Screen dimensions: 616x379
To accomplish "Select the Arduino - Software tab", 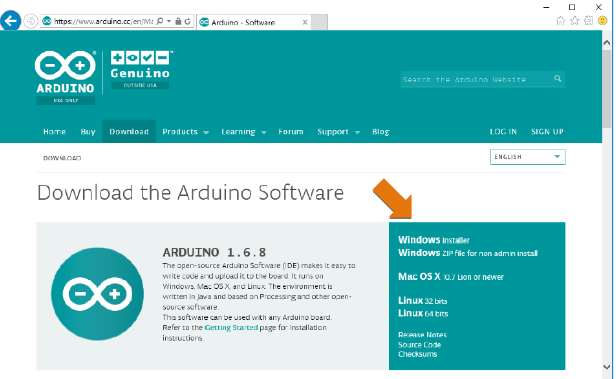I will pyautogui.click(x=253, y=22).
